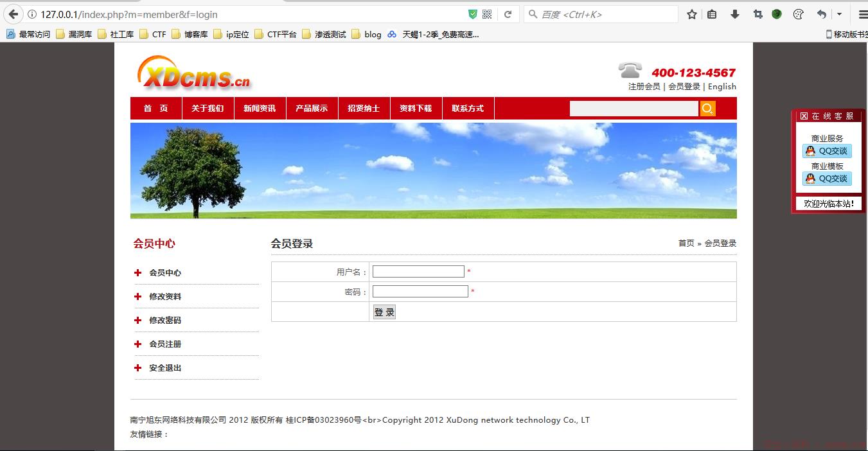Click the green shield icon near the address bar
This screenshot has width=868, height=451.
(x=472, y=13)
